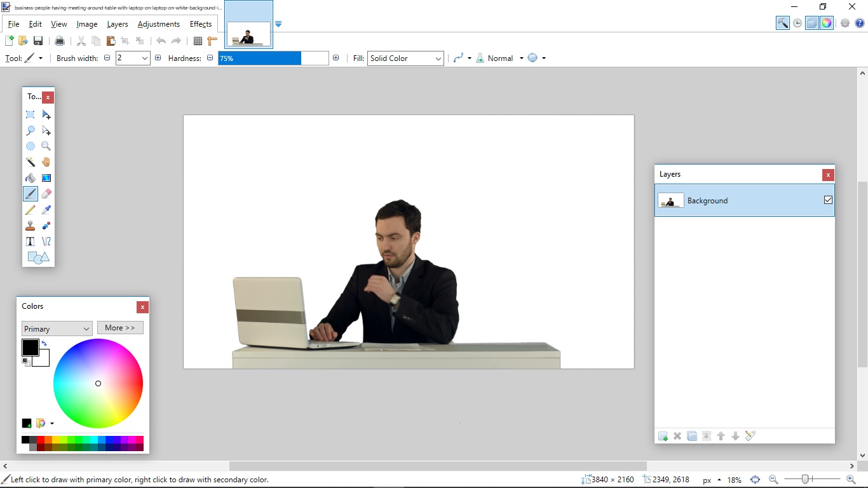Image resolution: width=868 pixels, height=488 pixels.
Task: Open the Brush width dropdown
Action: pyautogui.click(x=133, y=58)
